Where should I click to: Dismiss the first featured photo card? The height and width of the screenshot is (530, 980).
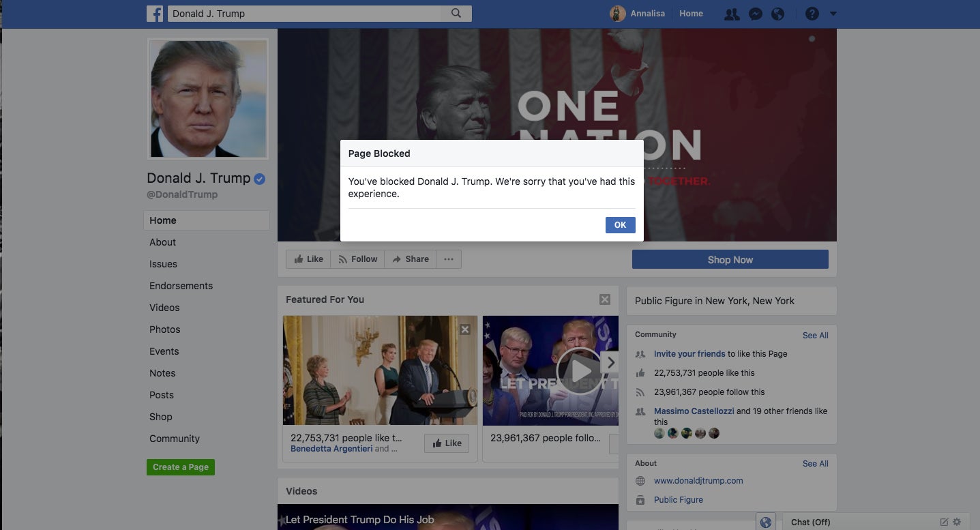pos(465,329)
